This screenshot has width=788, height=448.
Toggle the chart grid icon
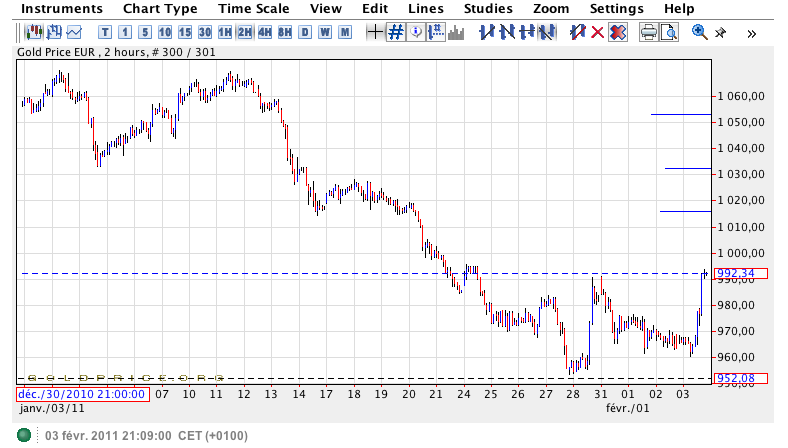click(396, 33)
